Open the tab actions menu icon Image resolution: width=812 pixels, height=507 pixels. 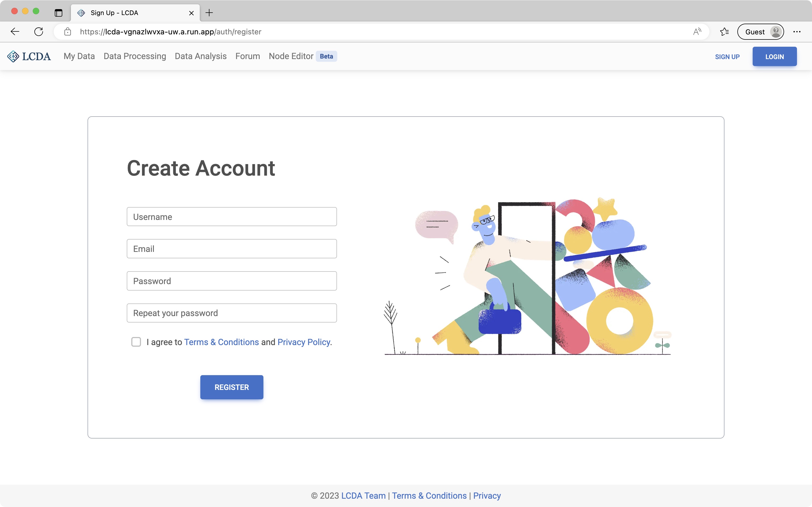(58, 13)
